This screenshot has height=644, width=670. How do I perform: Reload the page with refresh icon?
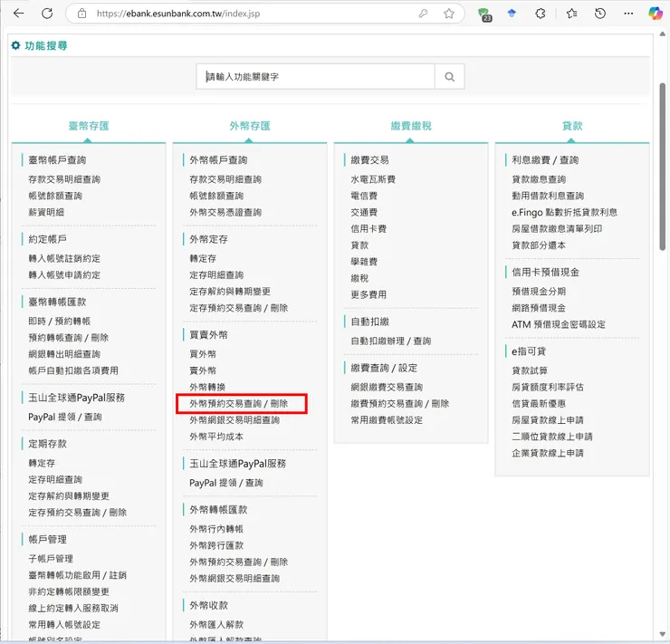47,14
